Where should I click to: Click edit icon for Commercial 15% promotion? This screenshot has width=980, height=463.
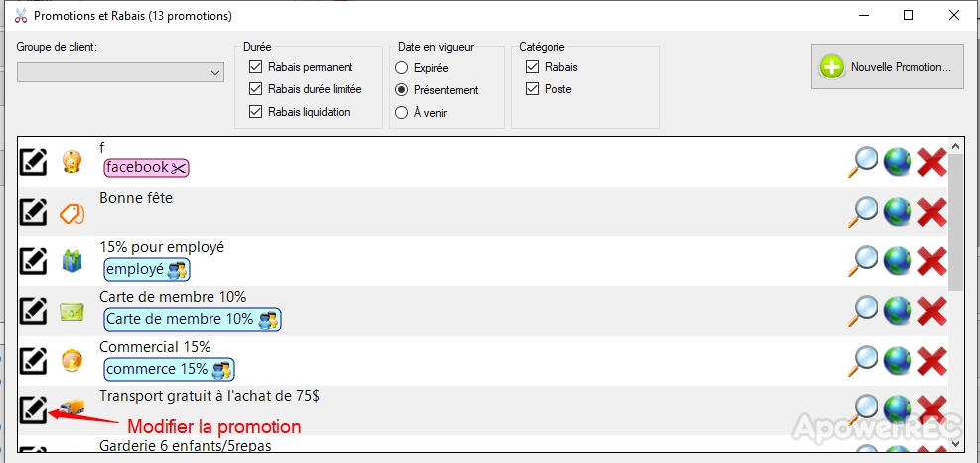point(33,360)
